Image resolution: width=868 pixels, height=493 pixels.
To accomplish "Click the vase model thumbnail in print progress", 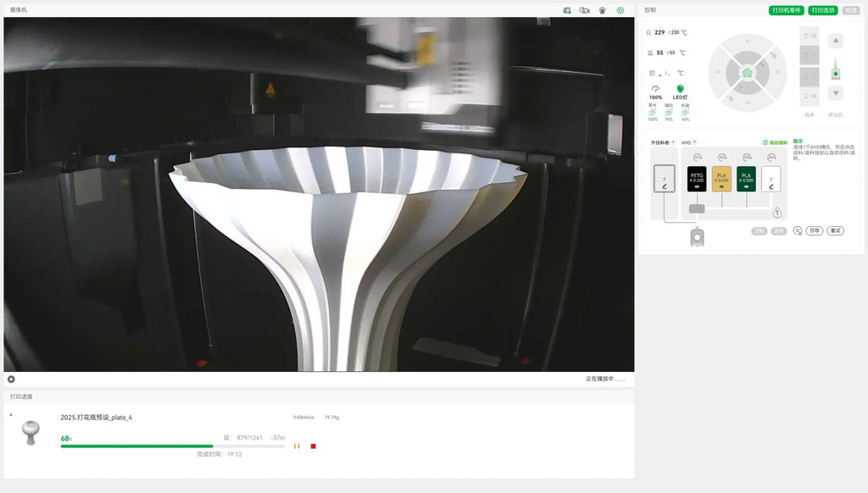I will tap(31, 433).
